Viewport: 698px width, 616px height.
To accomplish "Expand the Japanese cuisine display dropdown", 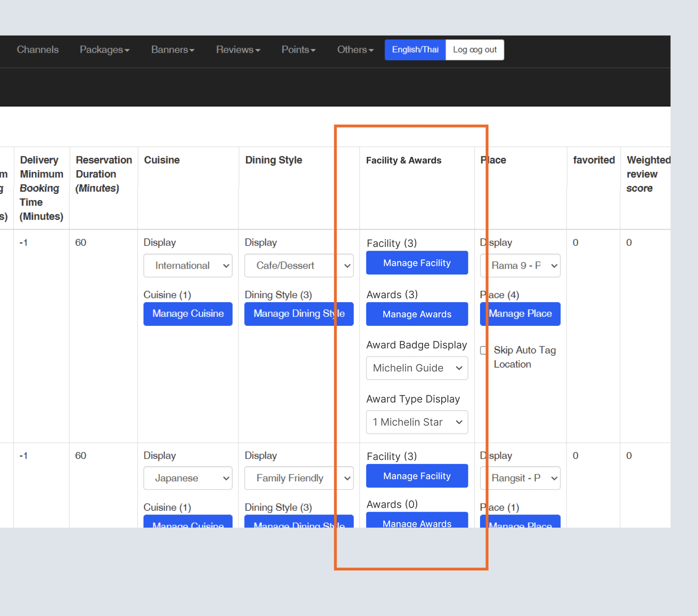I will [x=188, y=478].
